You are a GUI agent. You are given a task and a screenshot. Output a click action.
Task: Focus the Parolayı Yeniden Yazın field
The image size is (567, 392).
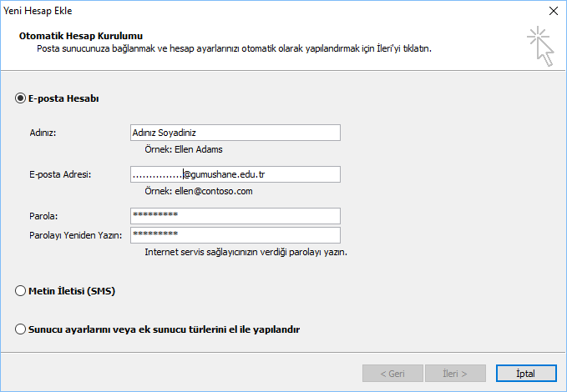pyautogui.click(x=235, y=235)
